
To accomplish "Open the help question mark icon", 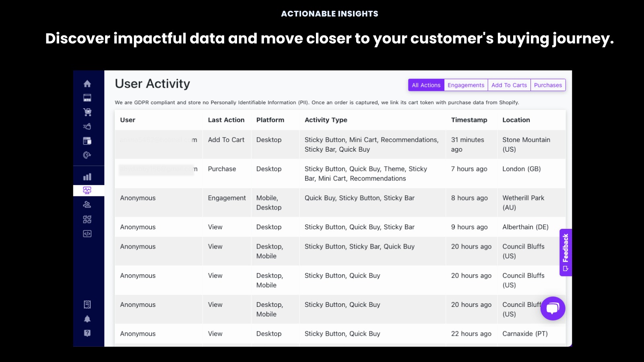I will click(x=87, y=333).
